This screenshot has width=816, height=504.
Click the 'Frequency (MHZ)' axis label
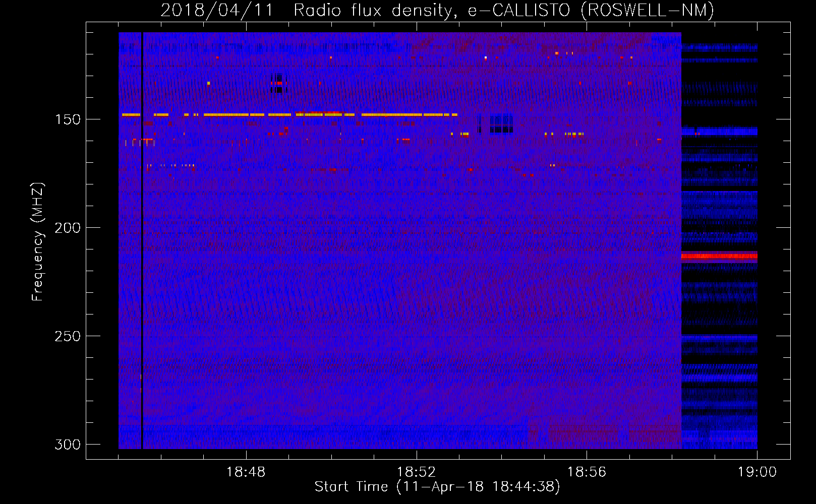point(38,242)
